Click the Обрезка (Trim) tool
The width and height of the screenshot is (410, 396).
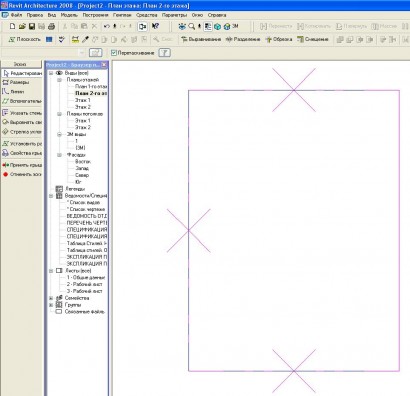click(x=279, y=39)
